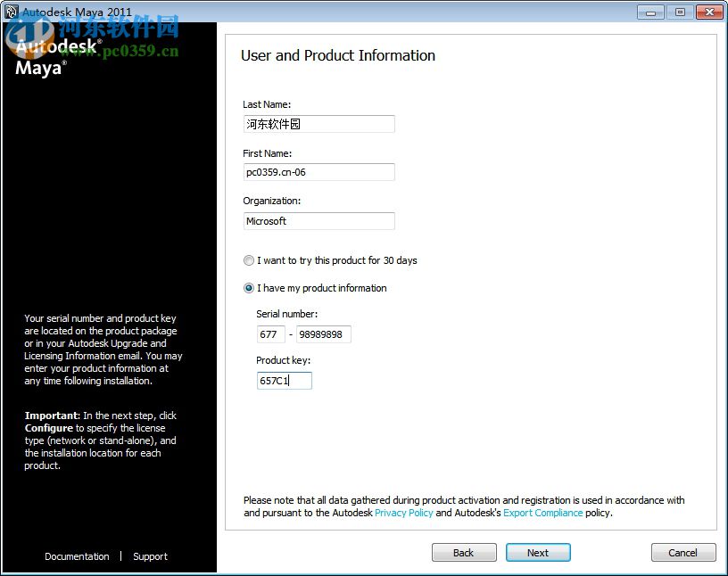Click the 'Organization:' label
The width and height of the screenshot is (728, 576).
coord(271,201)
